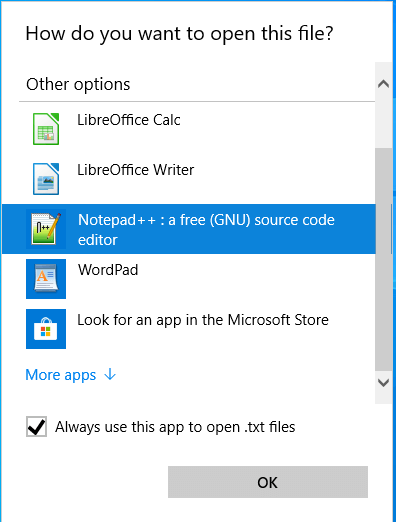Click the More apps down arrow
396x522 pixels.
pos(110,375)
